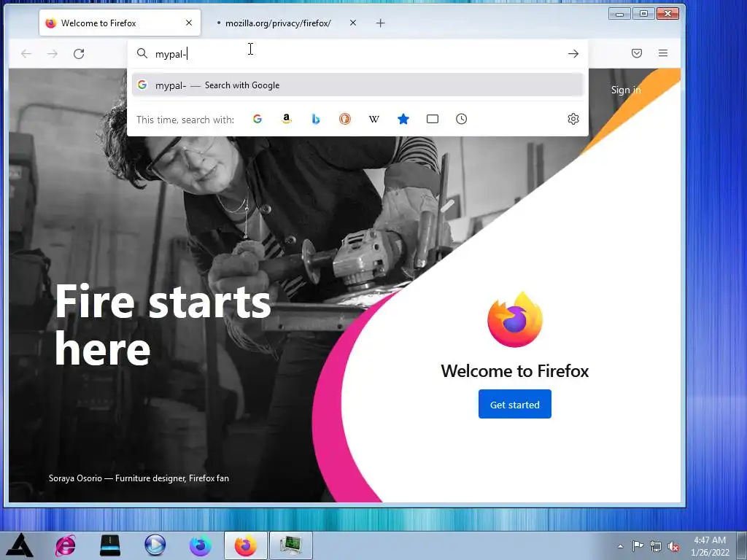Click the Get started button

click(514, 404)
